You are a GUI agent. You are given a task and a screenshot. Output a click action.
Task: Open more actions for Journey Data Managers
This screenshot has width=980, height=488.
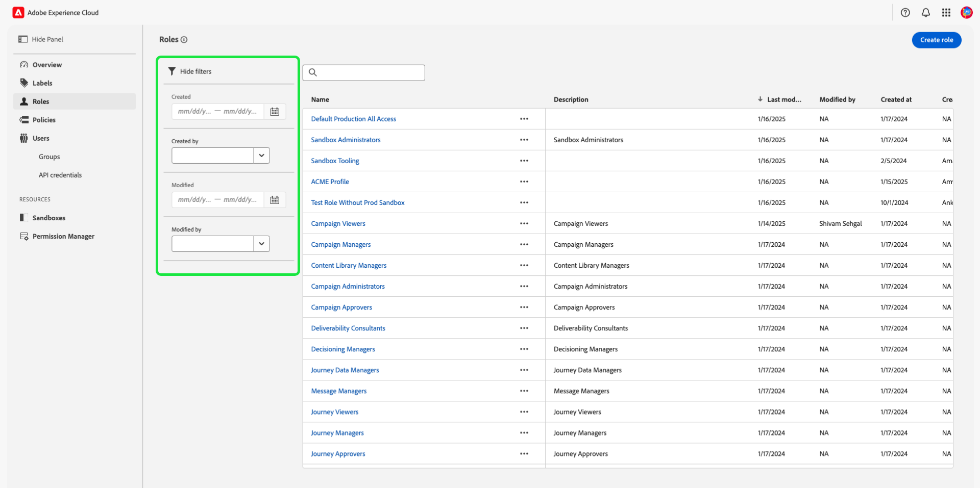[524, 370]
